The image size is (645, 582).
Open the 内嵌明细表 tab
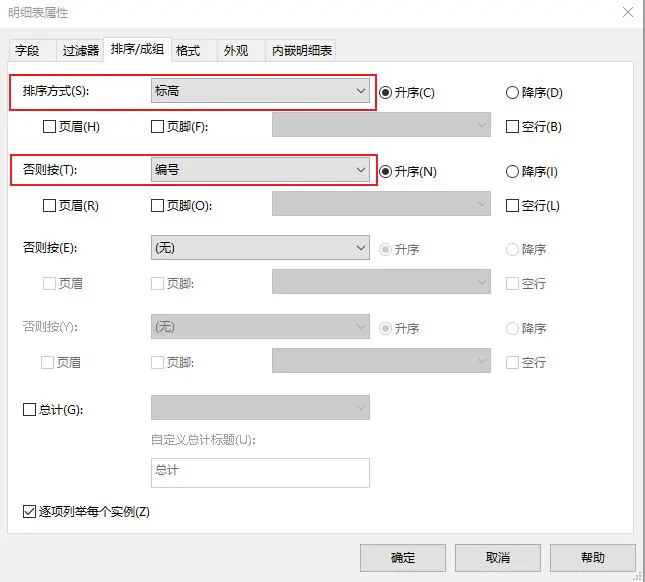point(302,51)
